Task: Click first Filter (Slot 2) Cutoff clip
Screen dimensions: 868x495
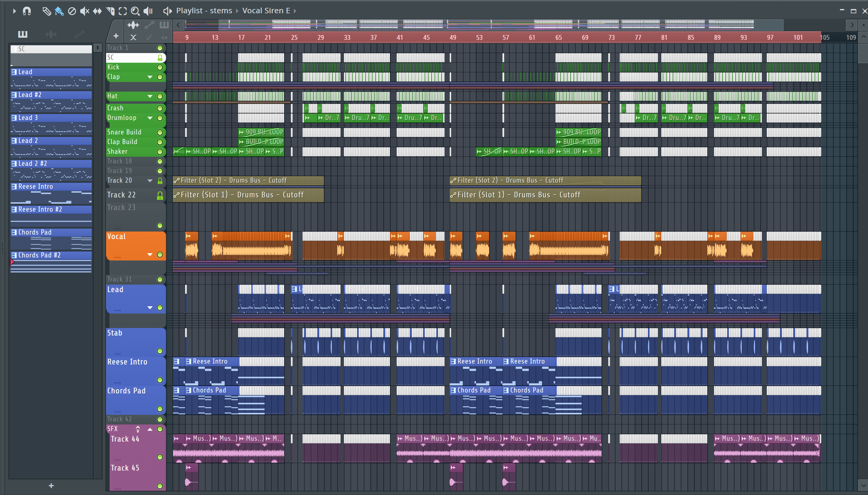Action: (248, 181)
